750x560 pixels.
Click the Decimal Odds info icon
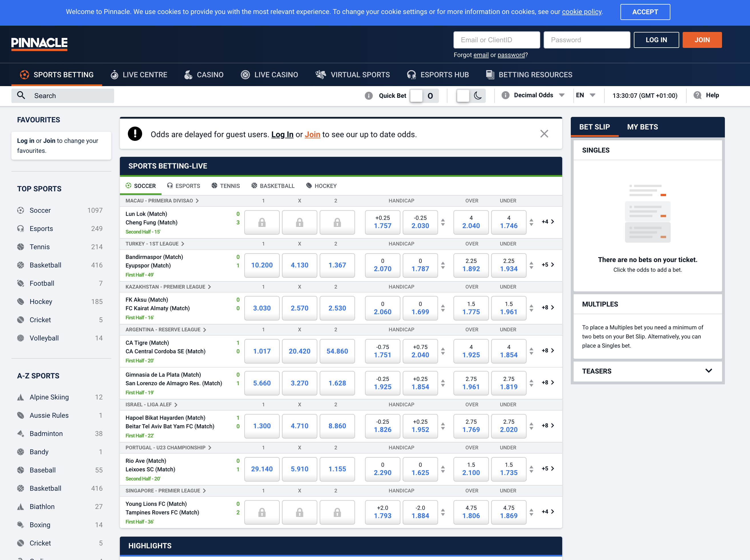(505, 95)
